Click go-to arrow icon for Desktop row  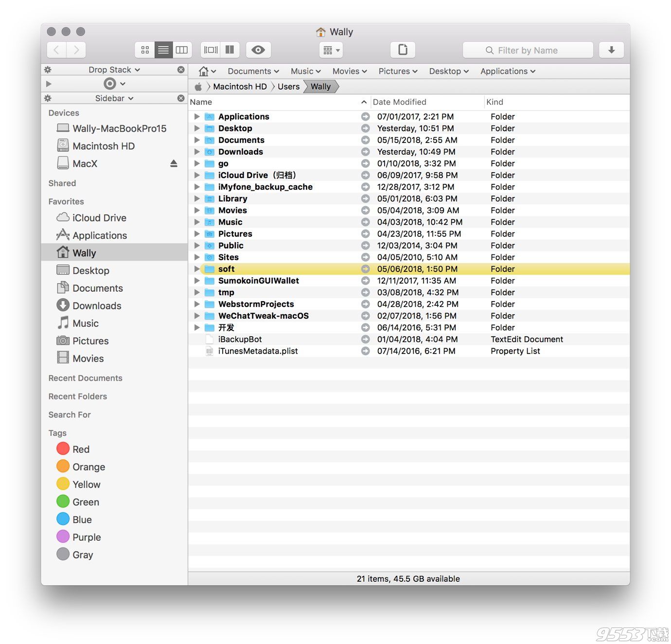pyautogui.click(x=365, y=128)
